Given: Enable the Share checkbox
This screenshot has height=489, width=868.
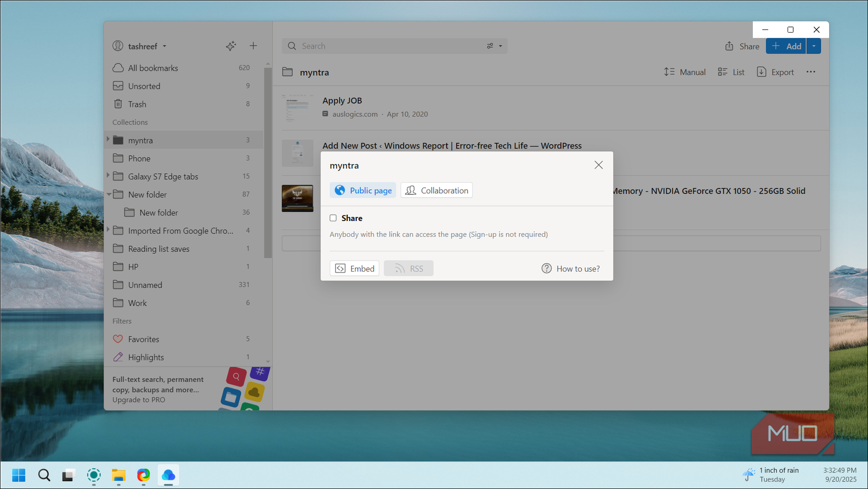Looking at the screenshot, I should pyautogui.click(x=333, y=218).
